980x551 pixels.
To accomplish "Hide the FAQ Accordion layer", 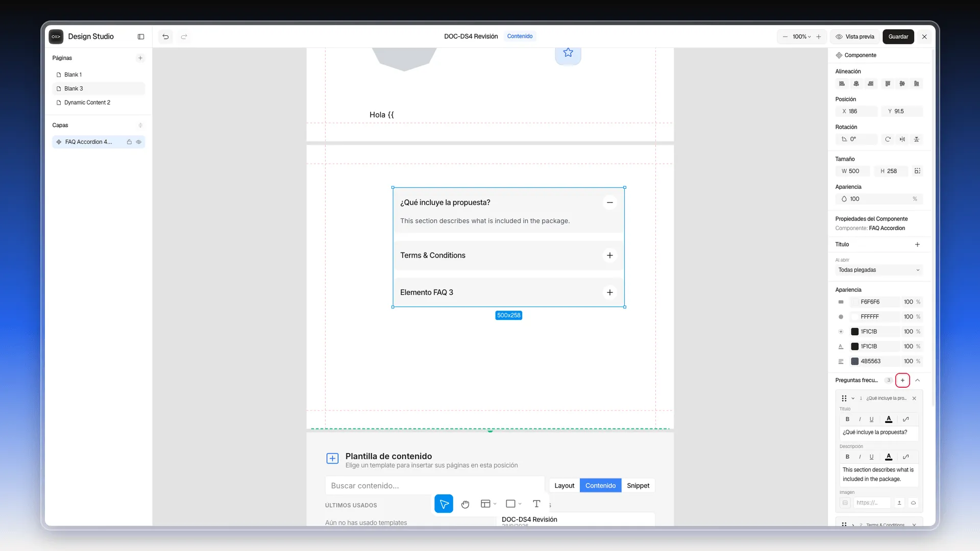I will click(x=138, y=142).
